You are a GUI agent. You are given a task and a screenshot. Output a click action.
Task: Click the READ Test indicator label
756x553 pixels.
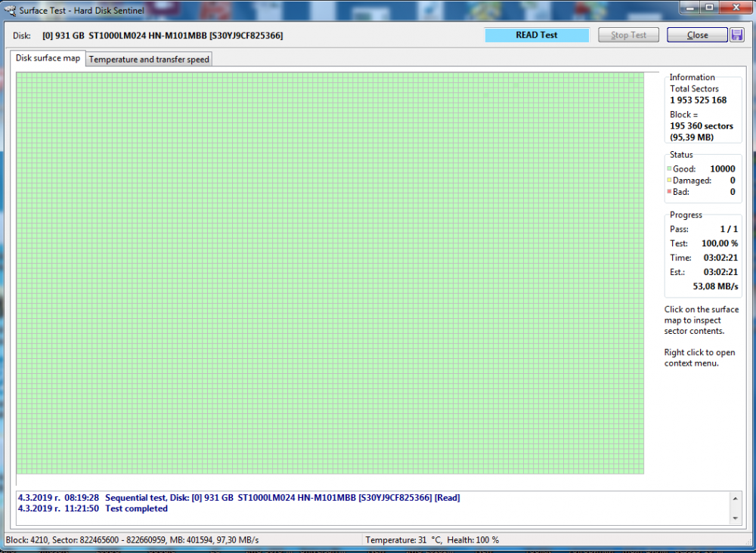click(536, 35)
